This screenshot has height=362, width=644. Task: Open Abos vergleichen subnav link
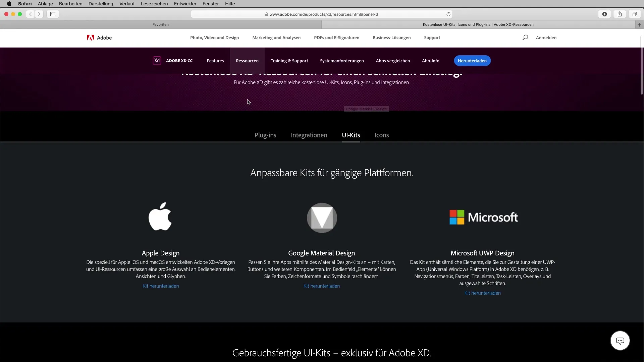393,61
